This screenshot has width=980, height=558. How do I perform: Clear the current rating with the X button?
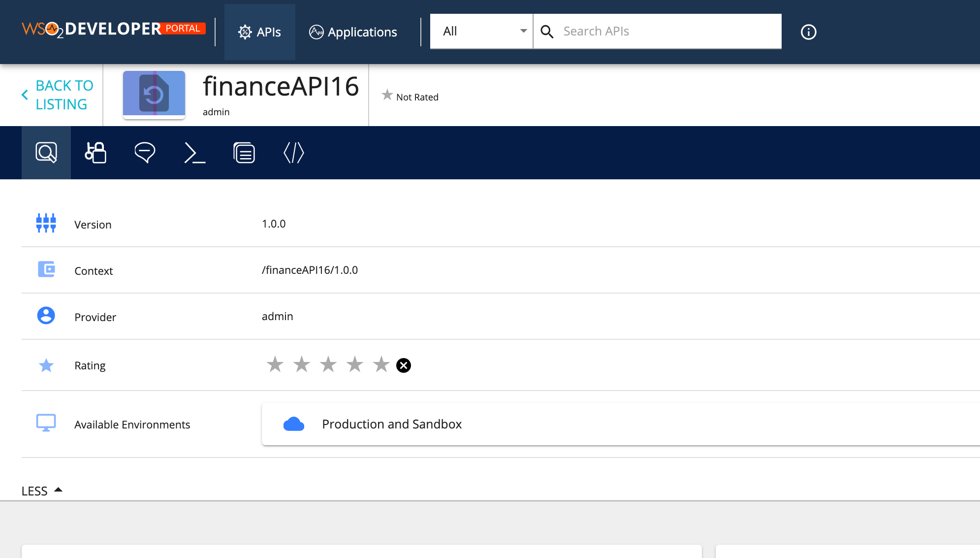[404, 365]
